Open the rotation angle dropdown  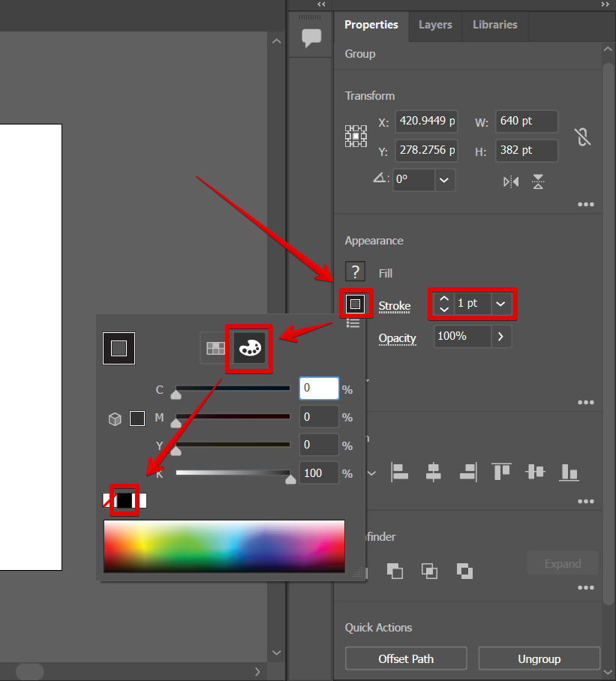444,180
